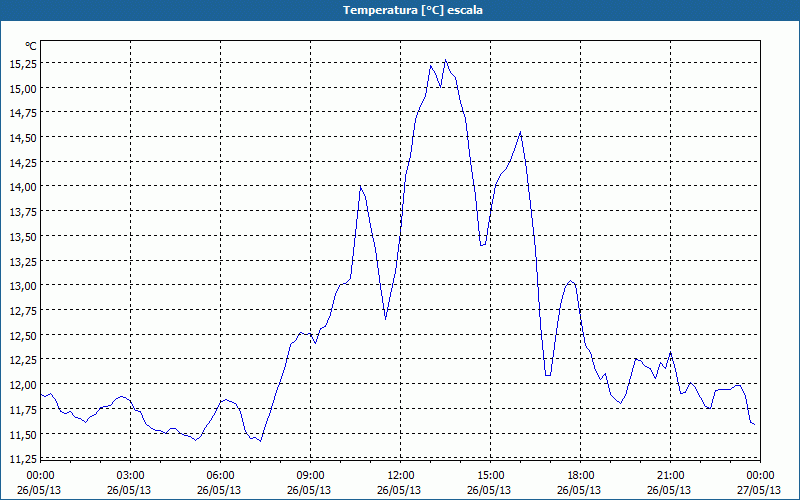
Task: Select the 15,00 y-axis label
Action: (23, 89)
